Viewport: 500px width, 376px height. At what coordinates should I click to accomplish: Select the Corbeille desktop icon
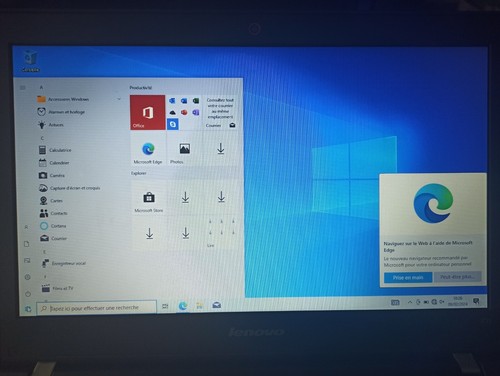point(31,61)
